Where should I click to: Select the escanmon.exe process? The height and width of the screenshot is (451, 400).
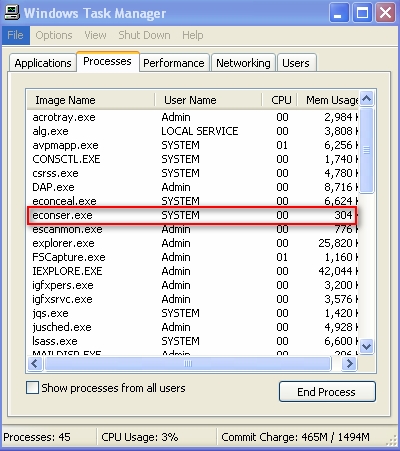click(x=193, y=229)
